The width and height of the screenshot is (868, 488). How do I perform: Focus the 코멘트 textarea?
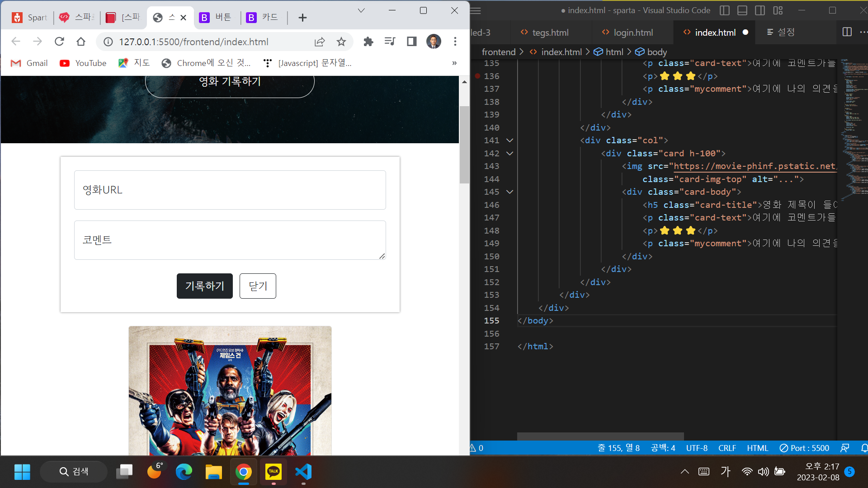click(230, 240)
